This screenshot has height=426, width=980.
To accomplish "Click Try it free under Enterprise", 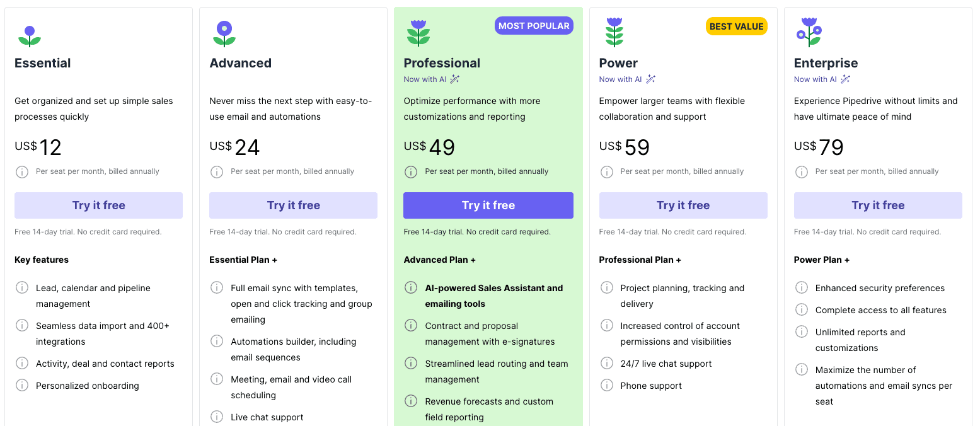I will click(878, 205).
